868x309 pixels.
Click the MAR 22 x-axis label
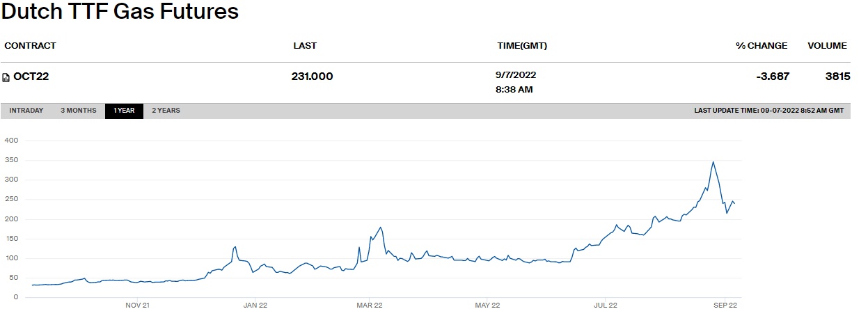point(370,305)
